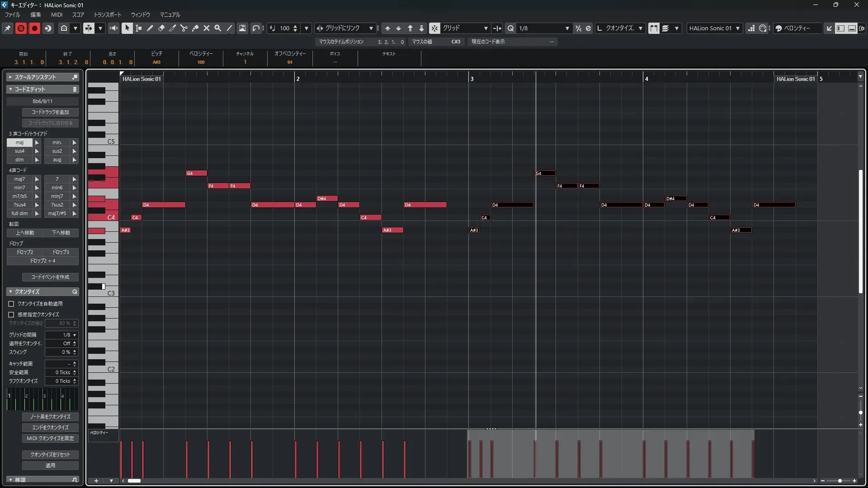This screenshot has height=488, width=868.
Task: Enable 感度指定クオンタイズ checkbox
Action: coord(11,314)
